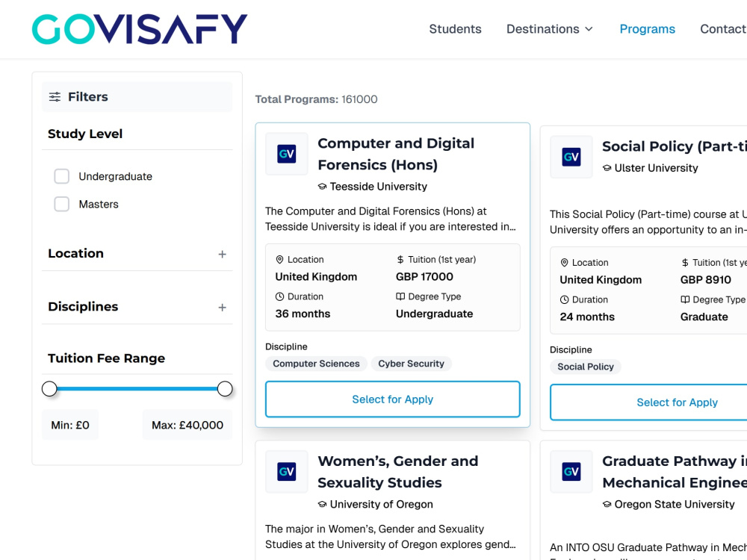Click dollar tuition icon in Social Policy card
Image resolution: width=747 pixels, height=560 pixels.
click(x=684, y=262)
